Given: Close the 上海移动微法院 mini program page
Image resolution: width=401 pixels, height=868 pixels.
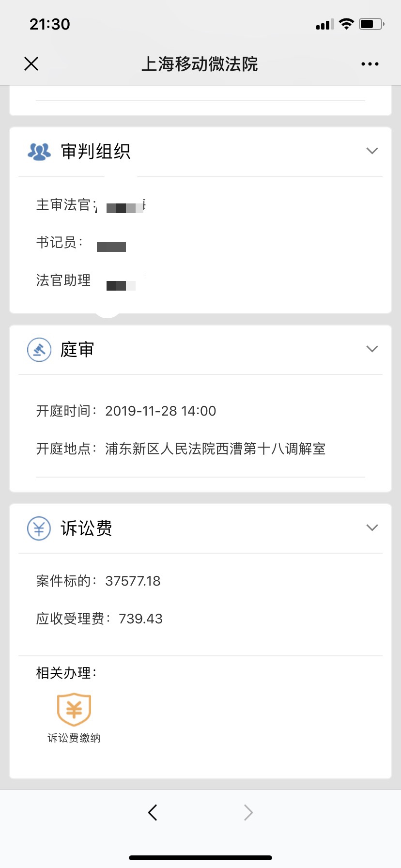Looking at the screenshot, I should pyautogui.click(x=31, y=63).
